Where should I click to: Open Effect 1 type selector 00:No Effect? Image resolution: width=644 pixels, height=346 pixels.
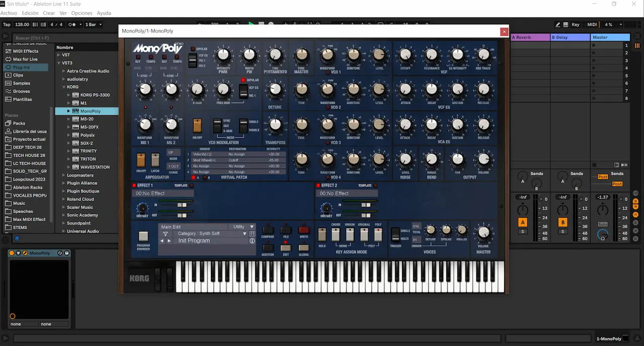tap(163, 193)
